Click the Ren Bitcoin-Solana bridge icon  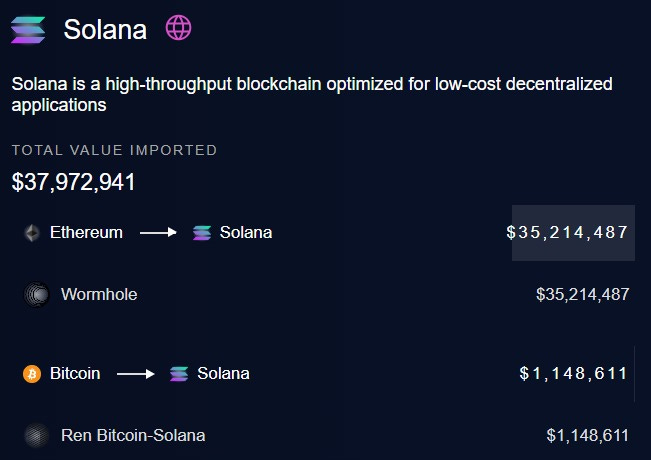point(37,436)
